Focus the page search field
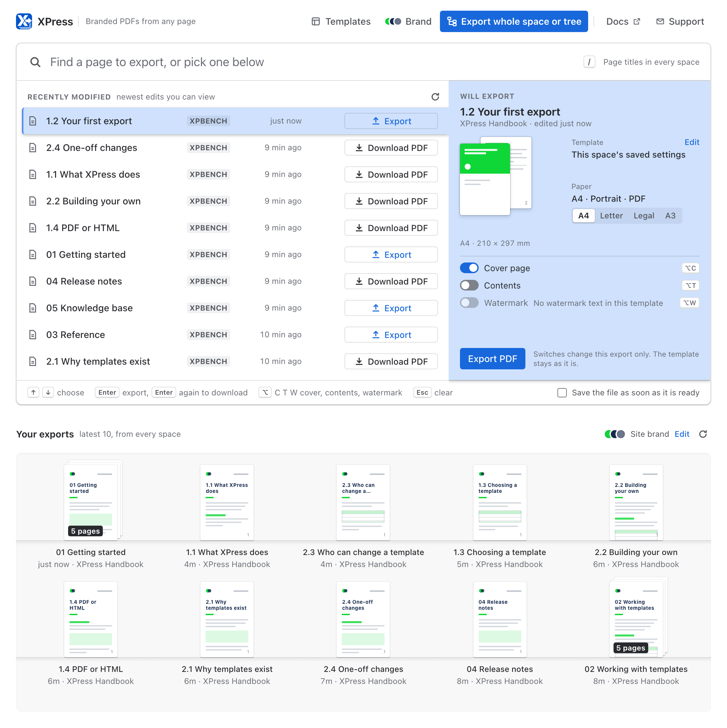The width and height of the screenshot is (727, 728). click(x=309, y=62)
